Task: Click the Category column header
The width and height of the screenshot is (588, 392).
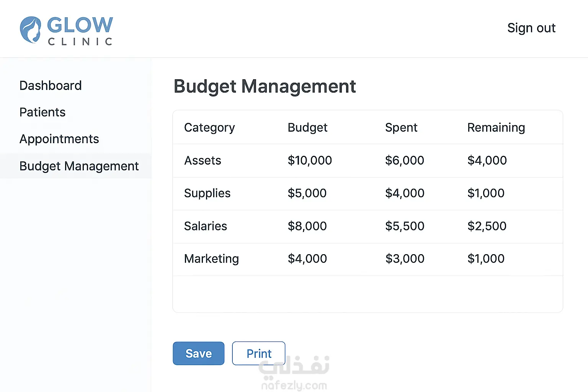Action: click(209, 127)
